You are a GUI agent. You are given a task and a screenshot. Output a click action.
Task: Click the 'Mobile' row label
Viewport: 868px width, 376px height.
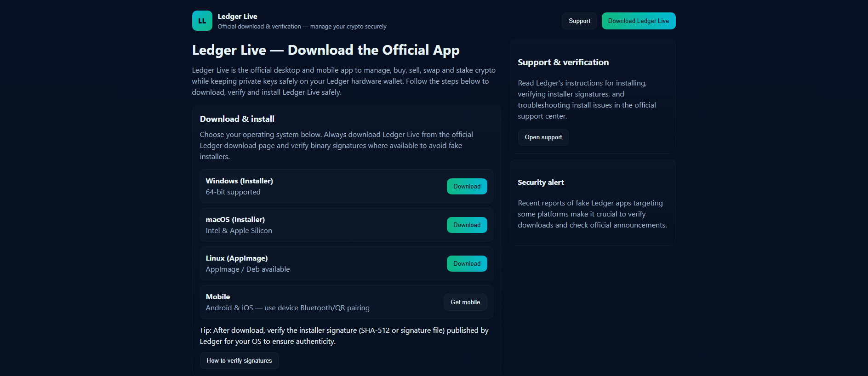point(217,297)
